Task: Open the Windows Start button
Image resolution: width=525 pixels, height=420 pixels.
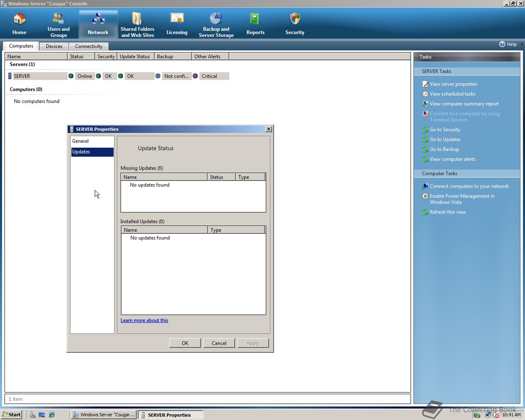Action: click(x=11, y=415)
